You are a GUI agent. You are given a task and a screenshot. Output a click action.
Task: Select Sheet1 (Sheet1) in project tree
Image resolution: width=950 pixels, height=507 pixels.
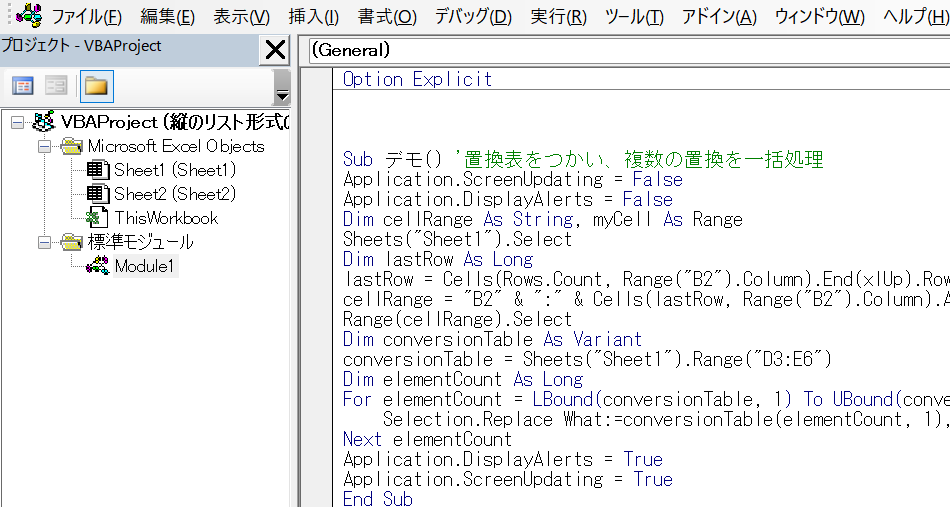(x=175, y=170)
